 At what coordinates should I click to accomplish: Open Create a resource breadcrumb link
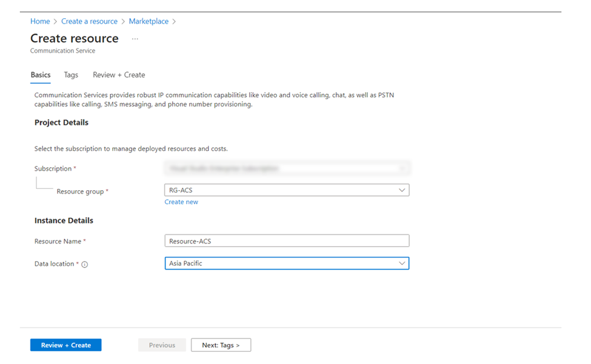point(89,21)
